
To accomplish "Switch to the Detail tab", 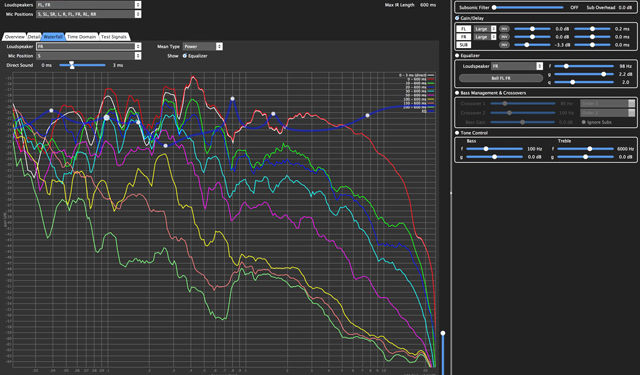I will [34, 37].
